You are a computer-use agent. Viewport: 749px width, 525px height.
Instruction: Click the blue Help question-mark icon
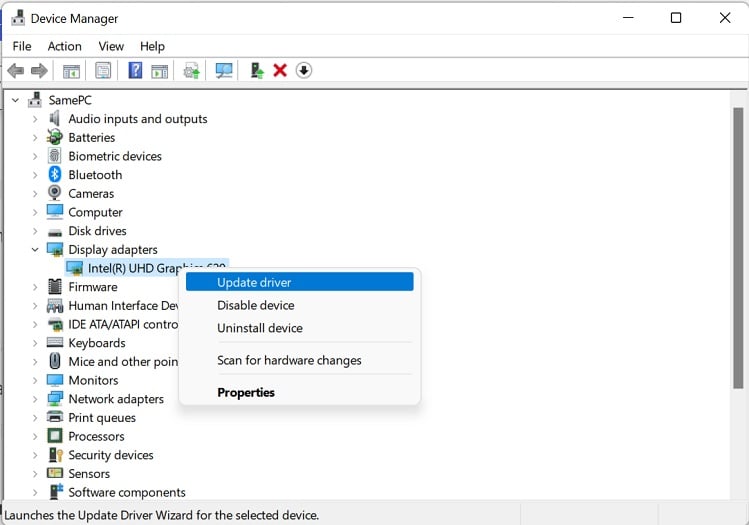click(135, 71)
